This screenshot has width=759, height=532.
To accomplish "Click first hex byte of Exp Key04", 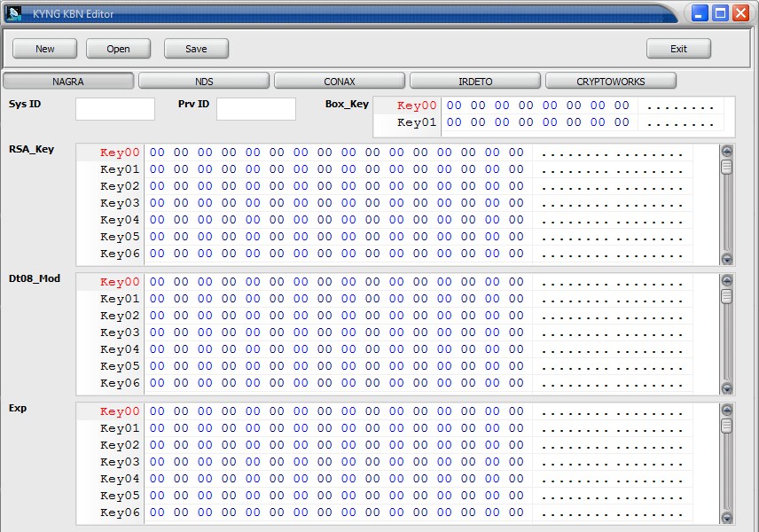I will coord(157,479).
